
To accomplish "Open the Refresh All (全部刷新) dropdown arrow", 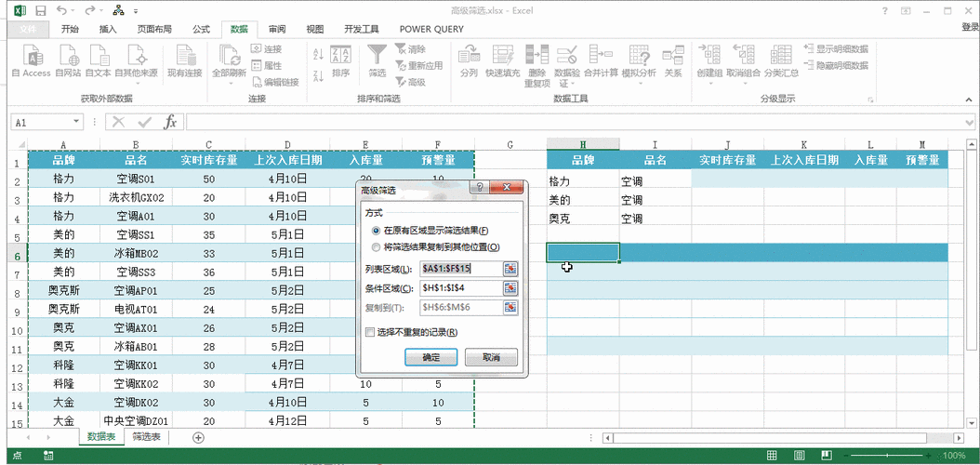I will [230, 83].
